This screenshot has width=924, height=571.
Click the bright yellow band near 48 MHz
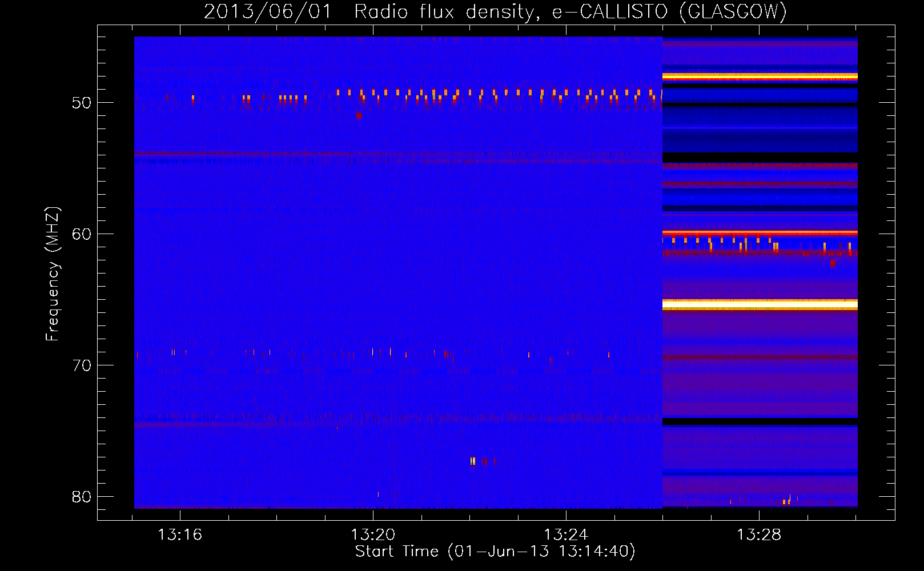(760, 76)
